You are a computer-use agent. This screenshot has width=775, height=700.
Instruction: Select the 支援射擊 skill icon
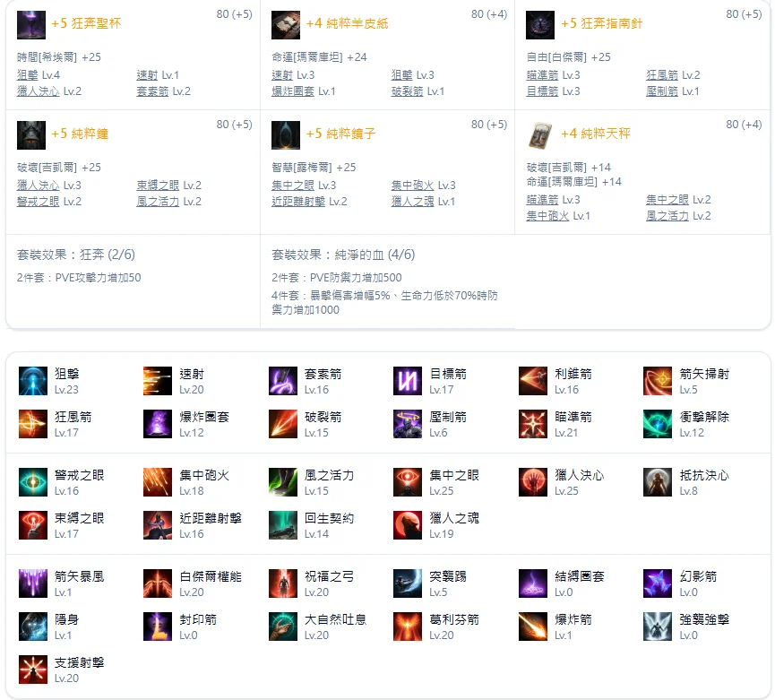pyautogui.click(x=32, y=670)
